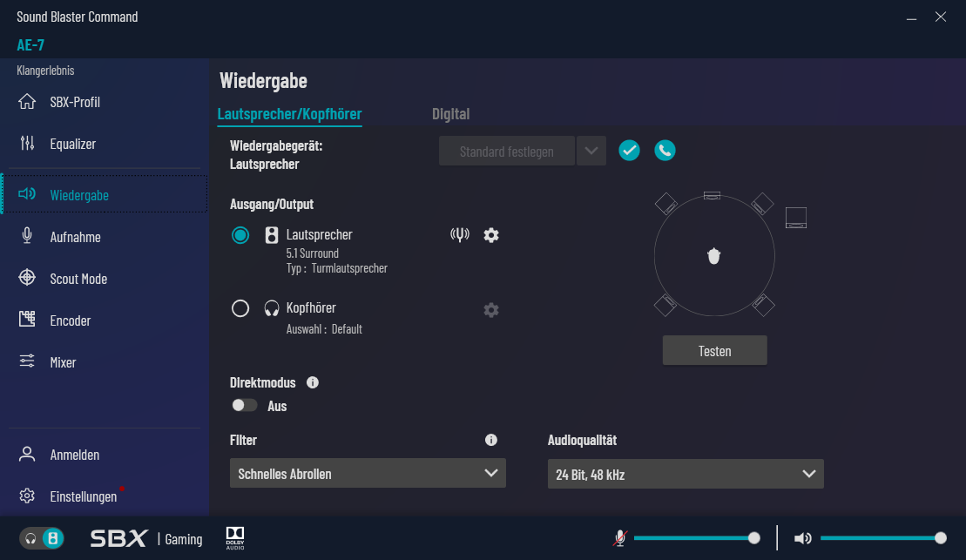Click Anmelden to sign in

coord(75,455)
